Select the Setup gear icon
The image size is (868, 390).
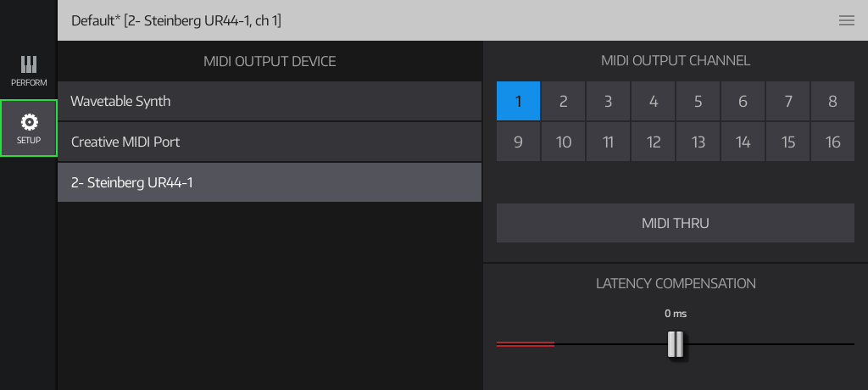pyautogui.click(x=29, y=127)
